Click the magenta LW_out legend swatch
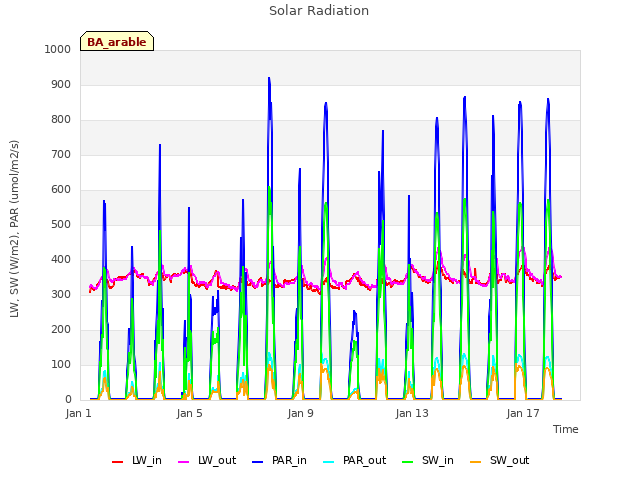This screenshot has width=640, height=480. [x=184, y=462]
